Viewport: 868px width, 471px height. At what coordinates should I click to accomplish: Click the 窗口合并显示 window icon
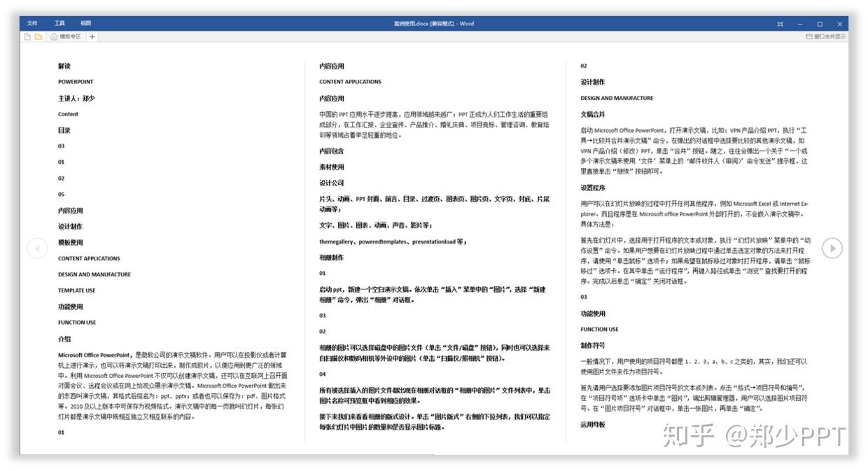click(809, 36)
